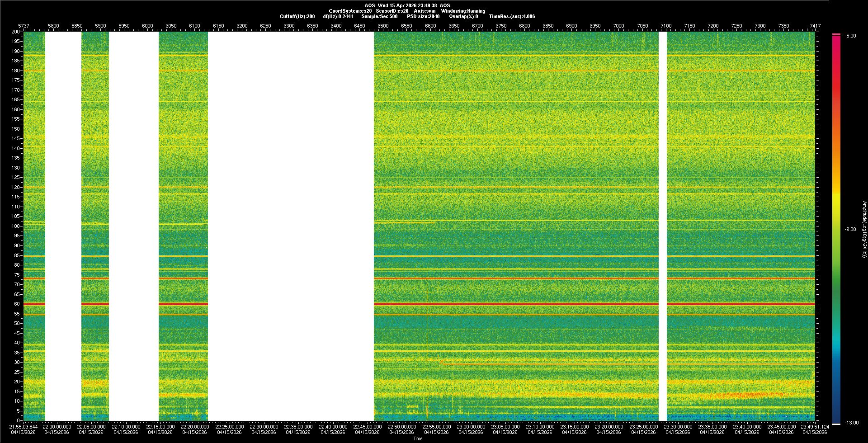Click the PSD size:2048 header text

[x=423, y=16]
